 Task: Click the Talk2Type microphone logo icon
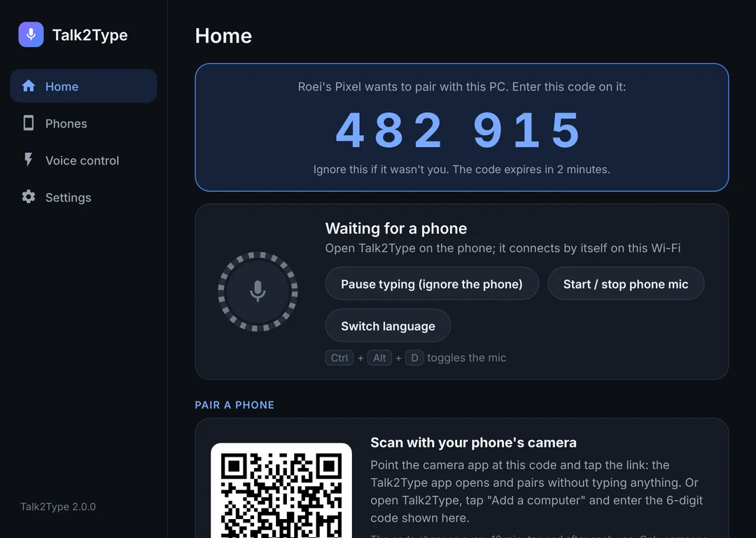coord(31,34)
